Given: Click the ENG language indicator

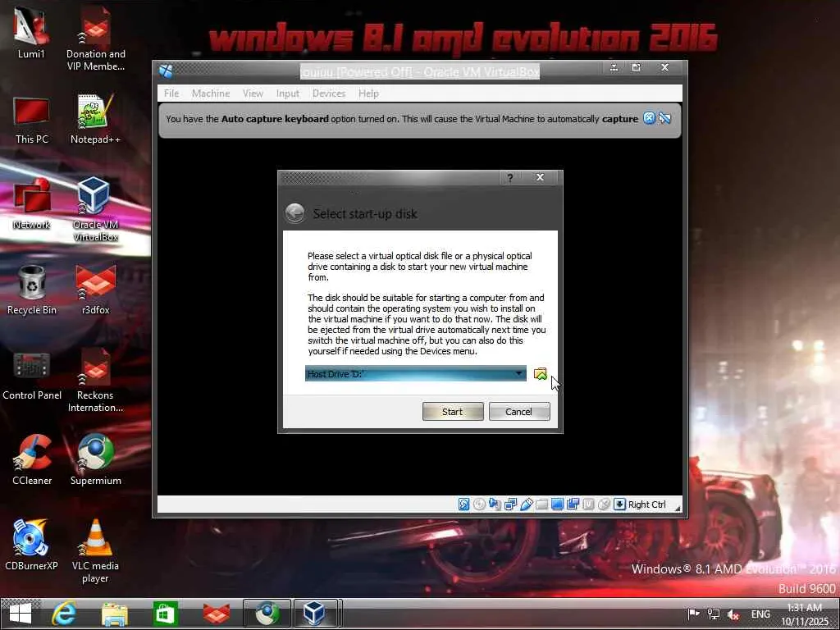Looking at the screenshot, I should [760, 614].
